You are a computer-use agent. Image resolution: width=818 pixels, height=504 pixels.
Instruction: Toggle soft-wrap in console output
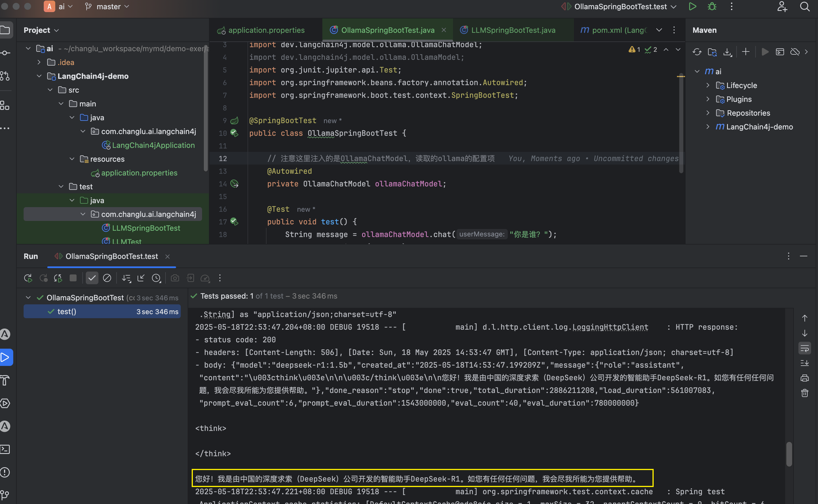(x=805, y=349)
